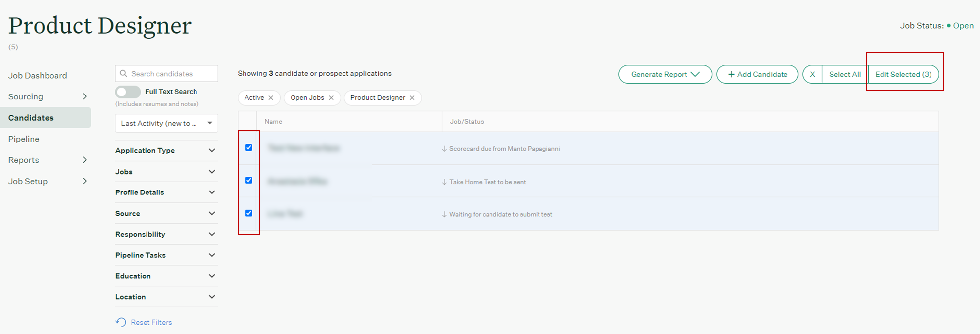Uncheck the first candidate's checkbox
The width and height of the screenshot is (980, 334).
pyautogui.click(x=249, y=147)
